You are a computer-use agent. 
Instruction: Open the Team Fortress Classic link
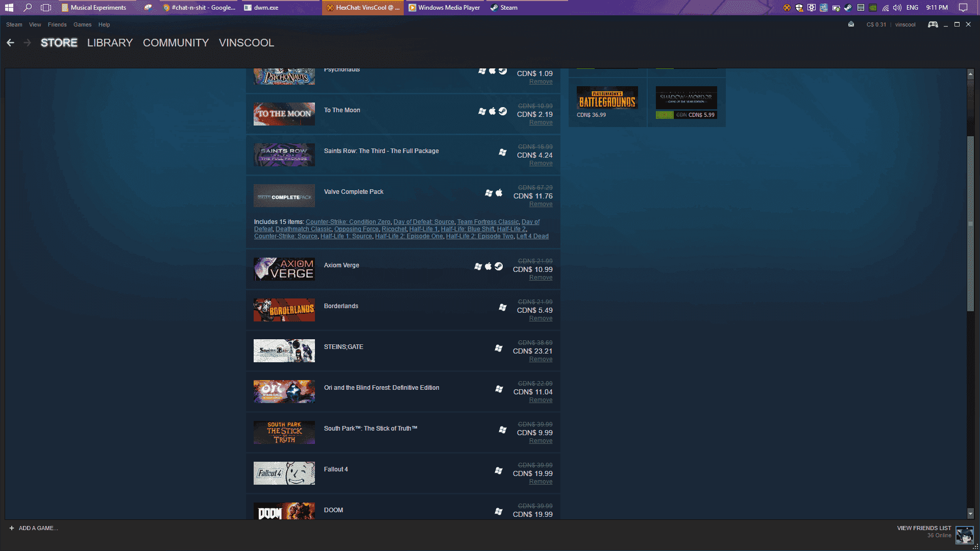pyautogui.click(x=488, y=222)
